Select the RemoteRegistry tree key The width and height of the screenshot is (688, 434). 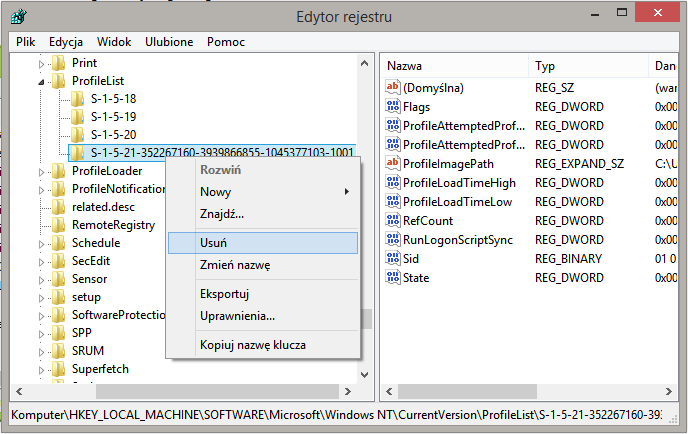click(114, 225)
